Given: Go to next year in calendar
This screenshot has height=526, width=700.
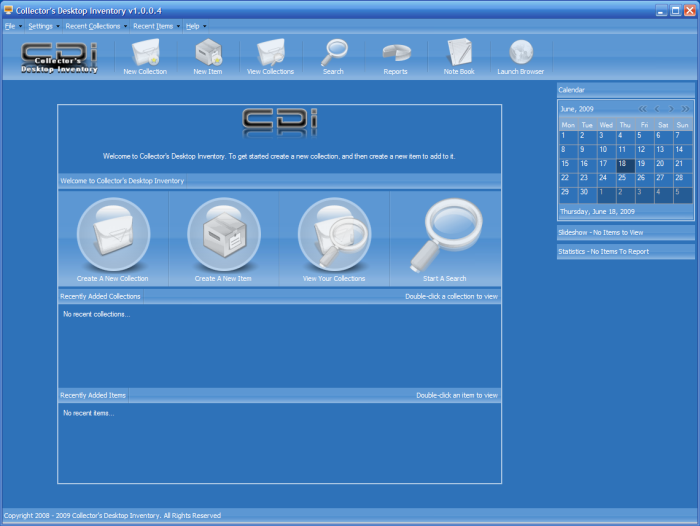Looking at the screenshot, I should coord(685,109).
